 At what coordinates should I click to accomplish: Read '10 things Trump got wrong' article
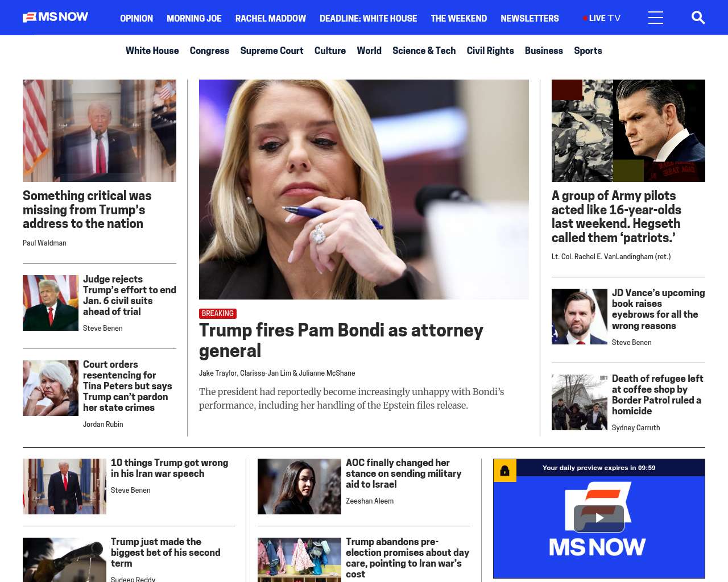pyautogui.click(x=169, y=468)
